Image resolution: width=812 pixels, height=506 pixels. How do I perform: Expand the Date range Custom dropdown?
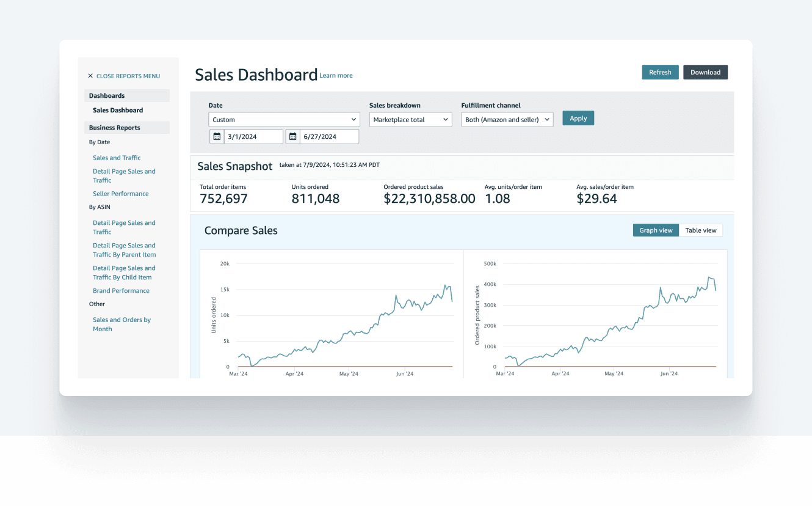point(284,120)
